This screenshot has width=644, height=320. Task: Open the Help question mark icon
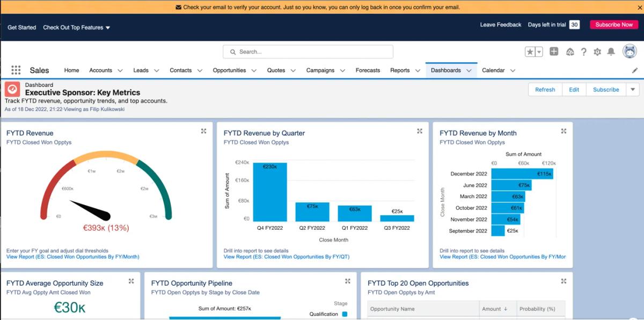click(584, 52)
